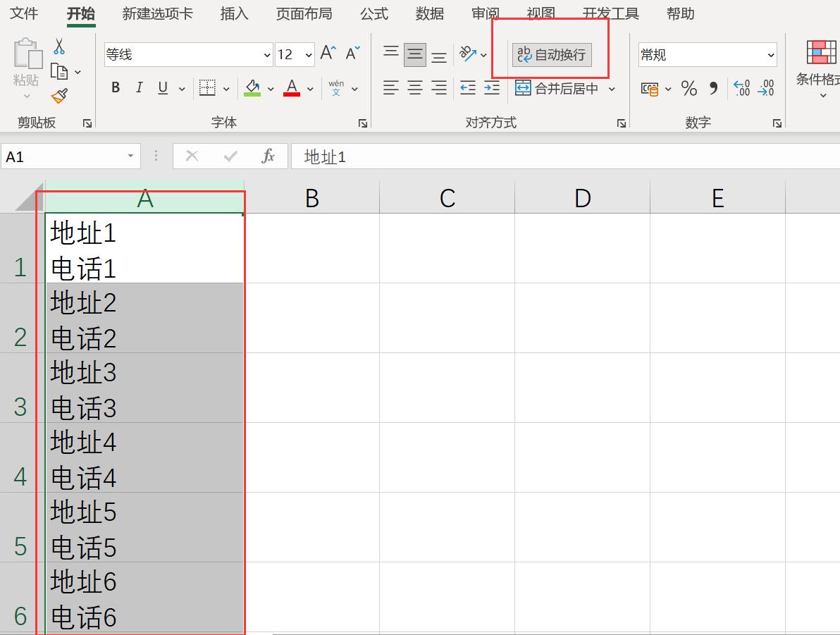The width and height of the screenshot is (840, 635).
Task: Open the underline style dropdown arrow
Action: pyautogui.click(x=182, y=89)
